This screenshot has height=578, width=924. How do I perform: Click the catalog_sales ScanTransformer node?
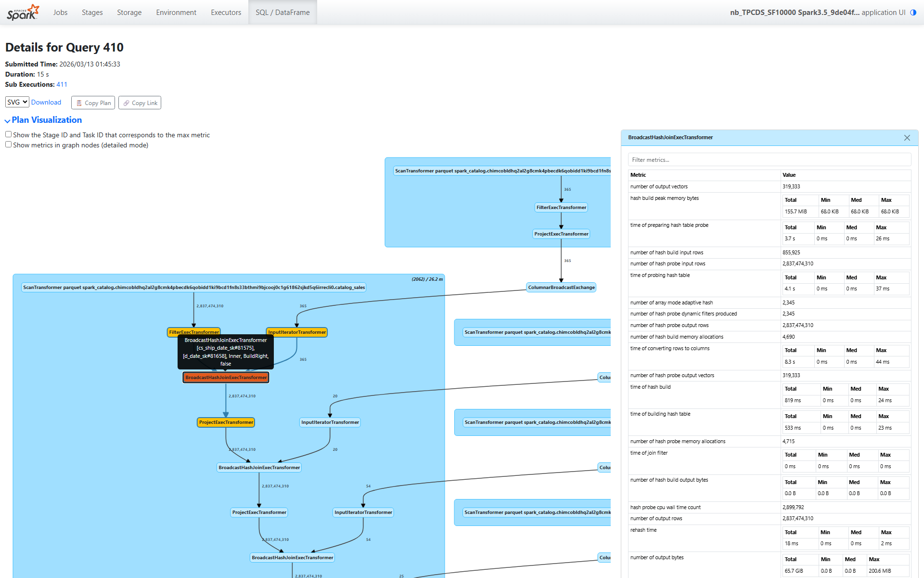click(194, 288)
